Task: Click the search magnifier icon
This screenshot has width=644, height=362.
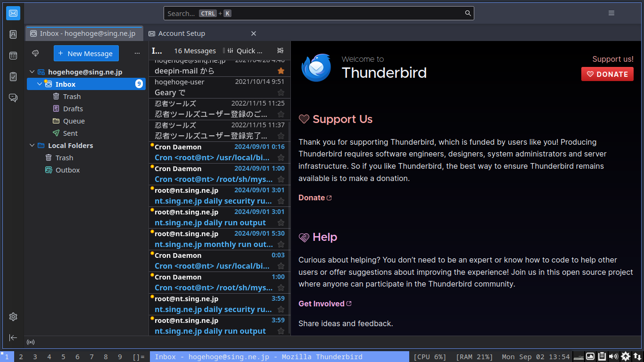Action: pos(468,13)
